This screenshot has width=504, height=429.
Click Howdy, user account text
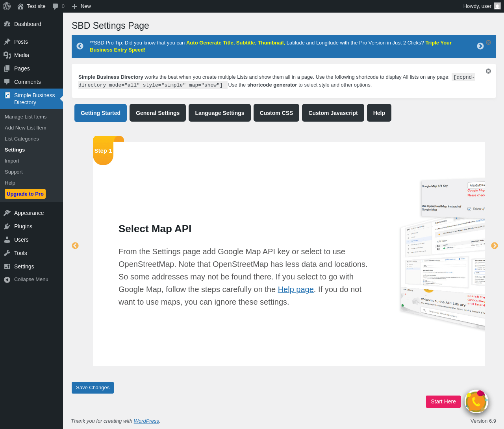pyautogui.click(x=477, y=6)
